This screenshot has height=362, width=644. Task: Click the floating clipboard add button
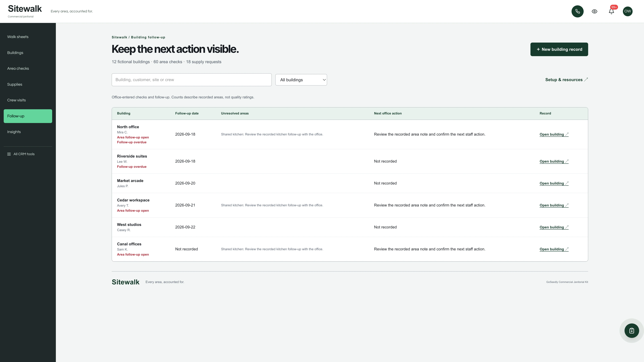tap(632, 331)
